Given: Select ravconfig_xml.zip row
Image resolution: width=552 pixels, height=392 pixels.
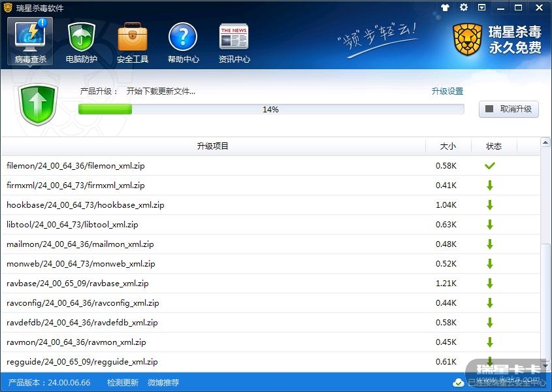Looking at the screenshot, I should click(270, 303).
